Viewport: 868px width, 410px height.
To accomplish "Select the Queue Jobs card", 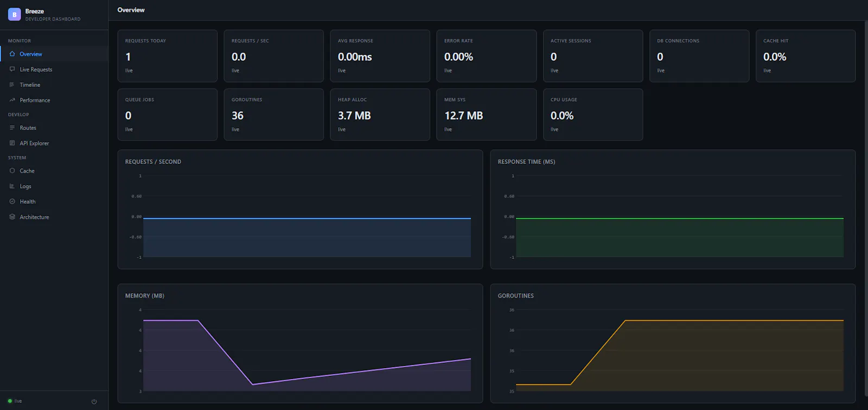I will pos(168,115).
